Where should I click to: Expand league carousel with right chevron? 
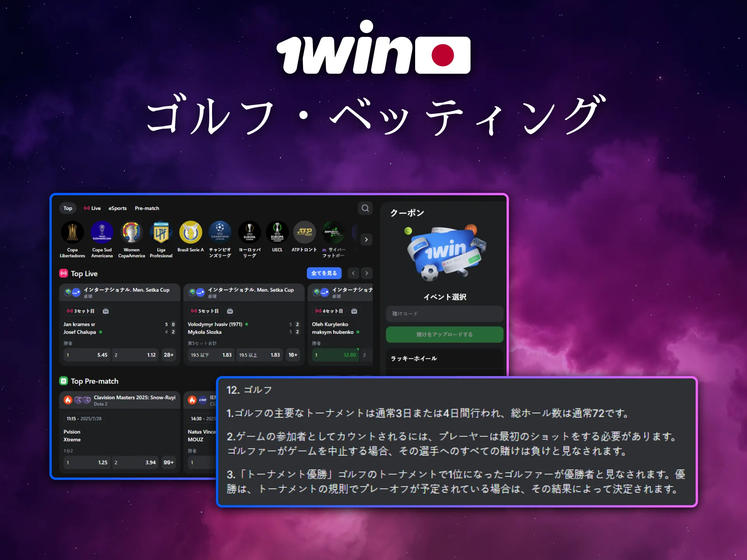[366, 240]
